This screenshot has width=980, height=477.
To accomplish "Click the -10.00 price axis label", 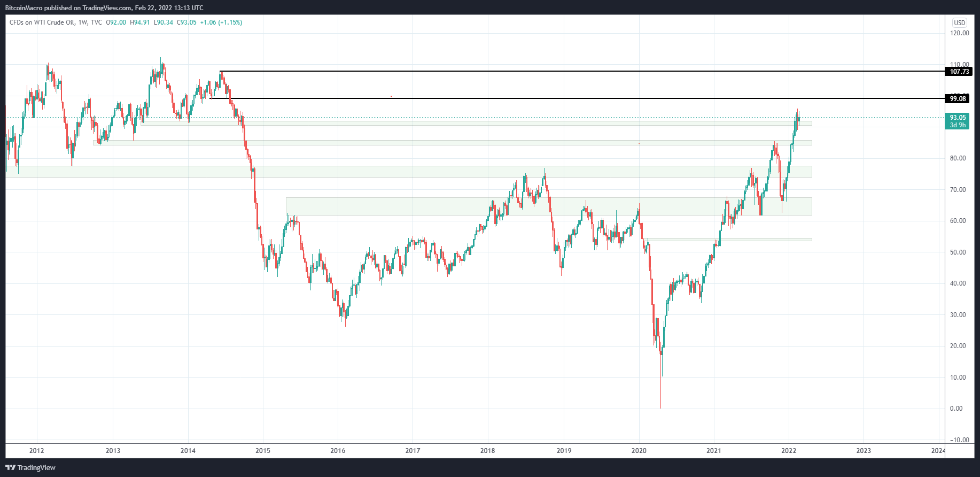I will 959,440.
